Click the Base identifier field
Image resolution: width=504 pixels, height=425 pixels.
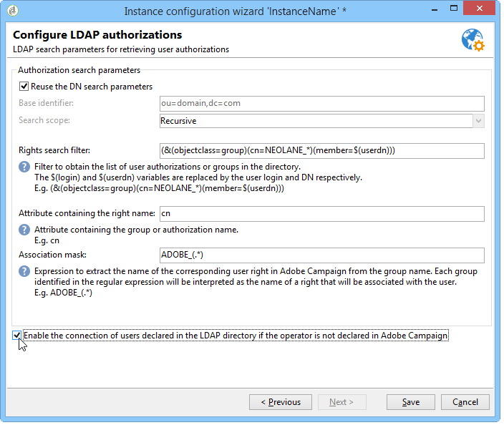[322, 104]
